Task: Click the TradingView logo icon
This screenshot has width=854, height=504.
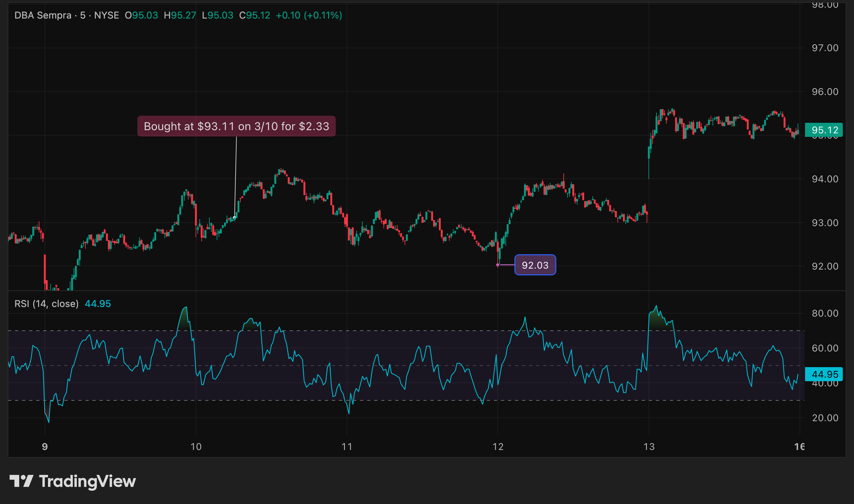Action: (21, 481)
